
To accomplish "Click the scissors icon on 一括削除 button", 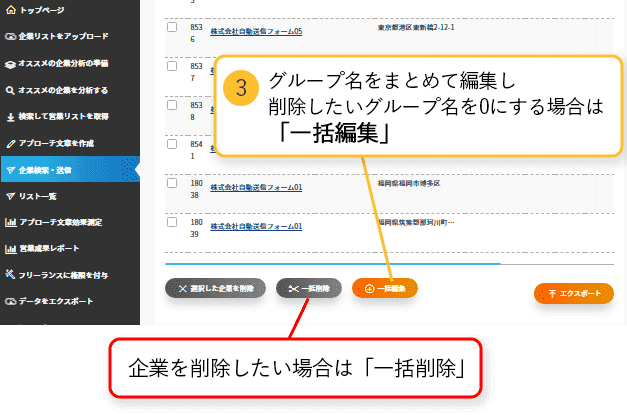I will click(x=294, y=289).
